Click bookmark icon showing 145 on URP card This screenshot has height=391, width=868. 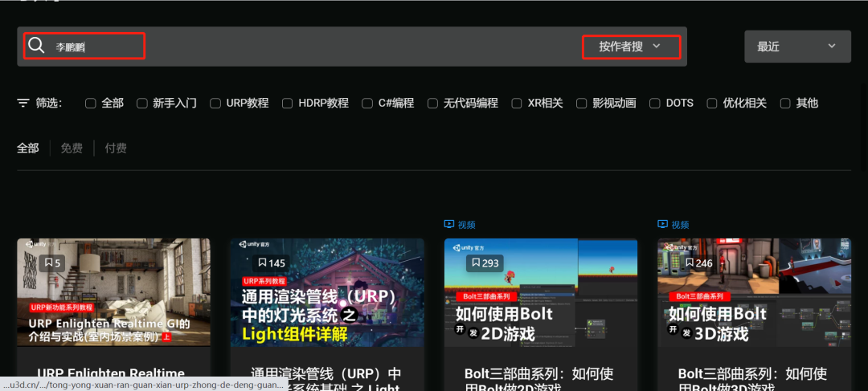[261, 263]
